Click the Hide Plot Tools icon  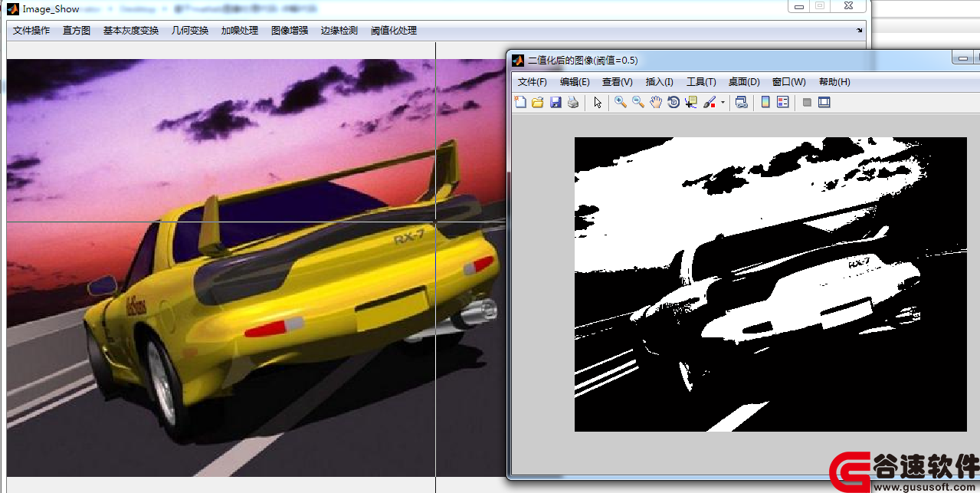click(807, 102)
